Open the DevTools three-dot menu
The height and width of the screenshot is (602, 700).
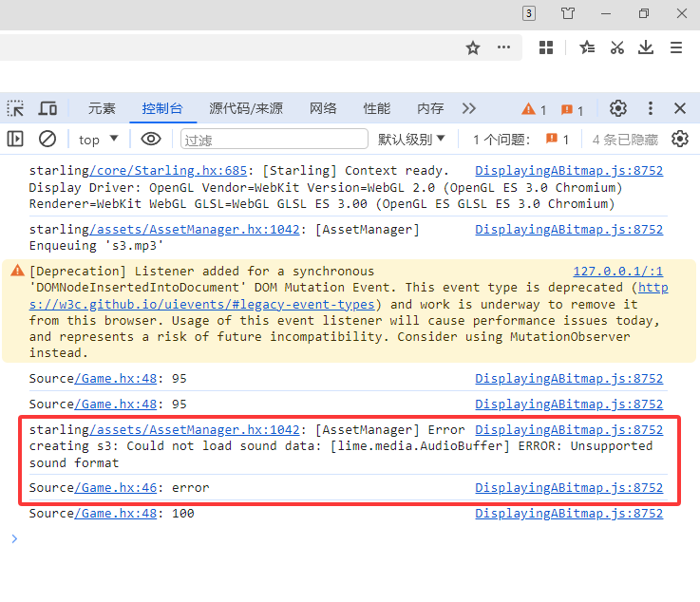point(651,108)
